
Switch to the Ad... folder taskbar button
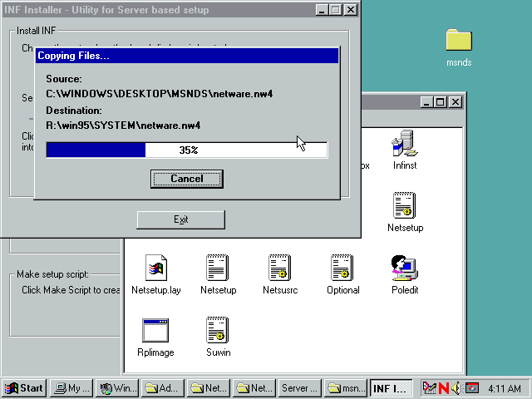(x=163, y=388)
